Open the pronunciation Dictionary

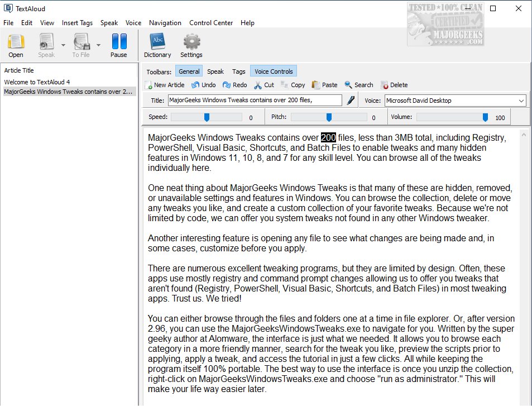tap(157, 45)
